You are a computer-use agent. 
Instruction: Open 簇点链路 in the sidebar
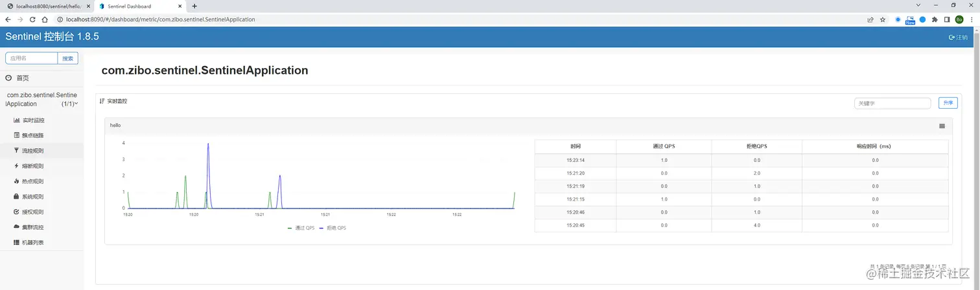pyautogui.click(x=41, y=135)
